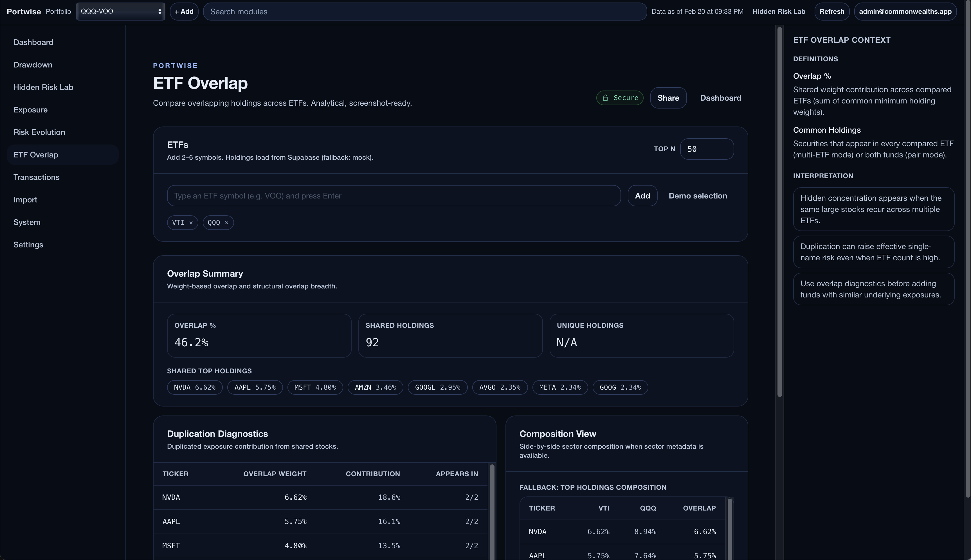Viewport: 971px width, 560px height.
Task: Remove the QQQ chip from ETF selection
Action: (227, 222)
